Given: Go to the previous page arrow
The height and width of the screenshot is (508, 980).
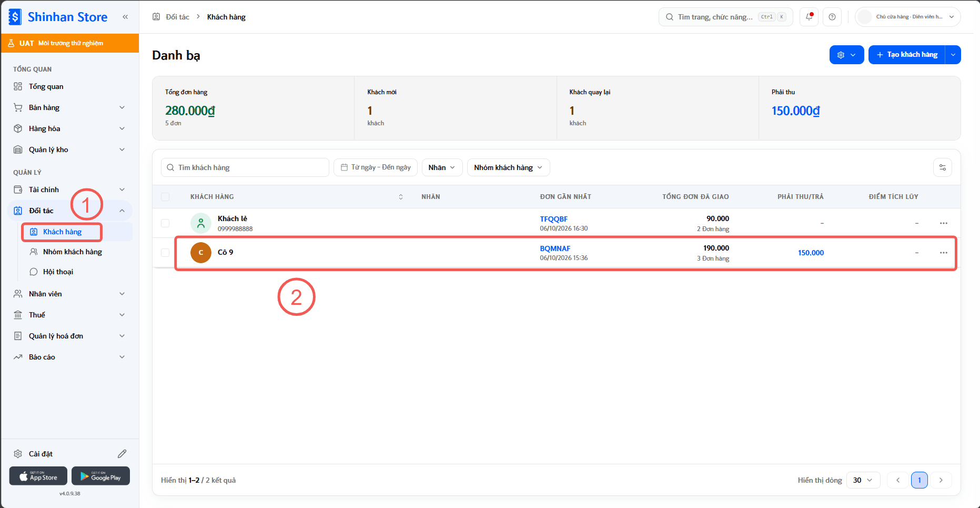Looking at the screenshot, I should [x=898, y=480].
